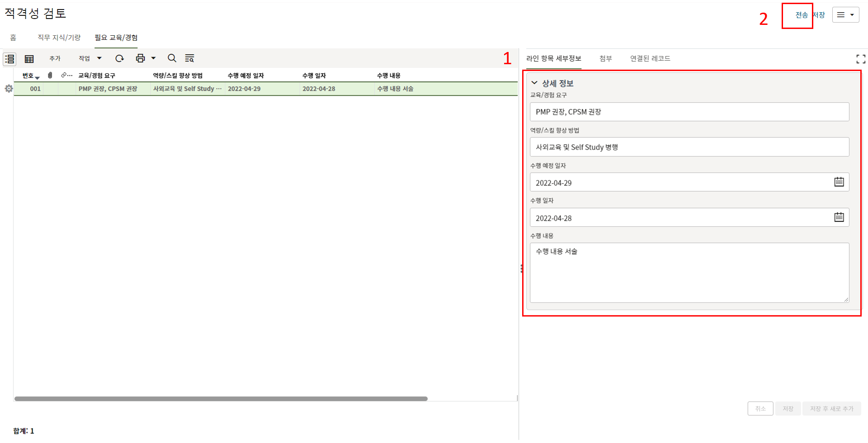Click the horizontal scrollbar under the table
Screen dimensions: 868x443
click(x=221, y=399)
